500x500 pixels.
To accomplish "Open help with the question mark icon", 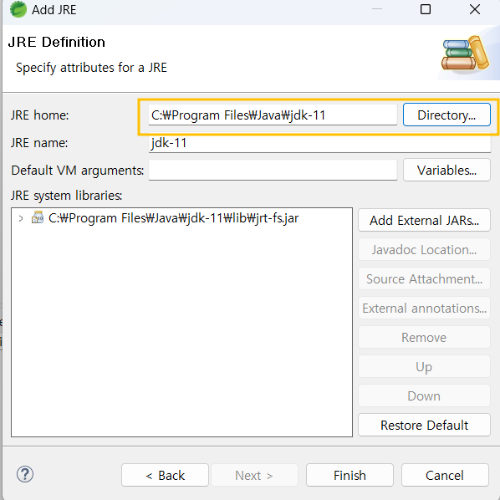I will (25, 474).
